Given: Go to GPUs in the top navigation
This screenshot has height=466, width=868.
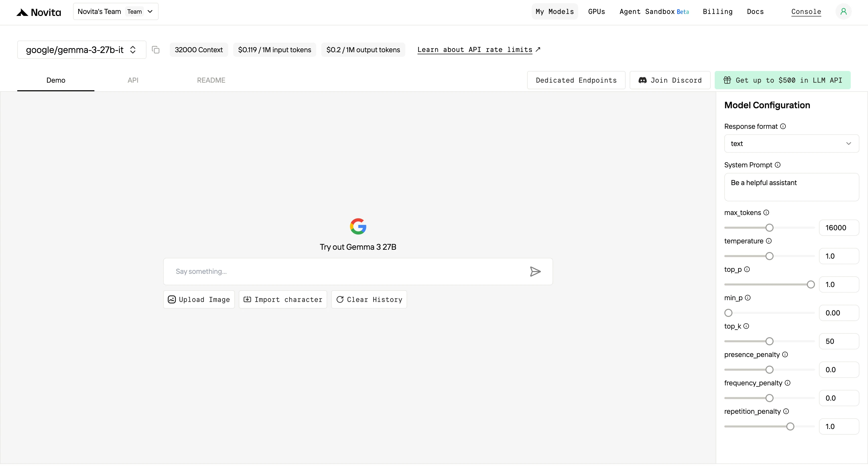Looking at the screenshot, I should pos(596,12).
